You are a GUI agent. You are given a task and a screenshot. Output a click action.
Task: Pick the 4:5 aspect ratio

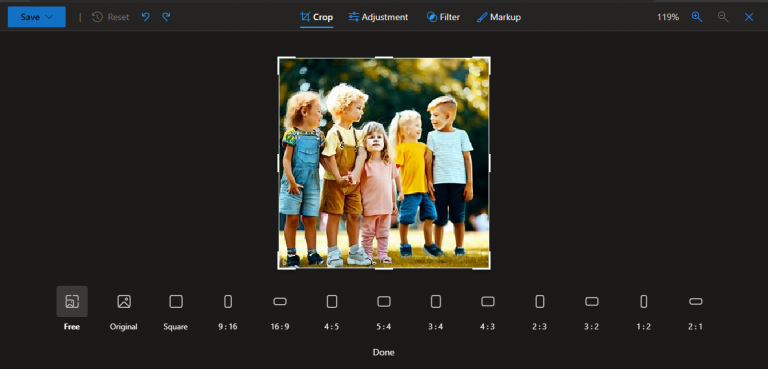tap(332, 310)
